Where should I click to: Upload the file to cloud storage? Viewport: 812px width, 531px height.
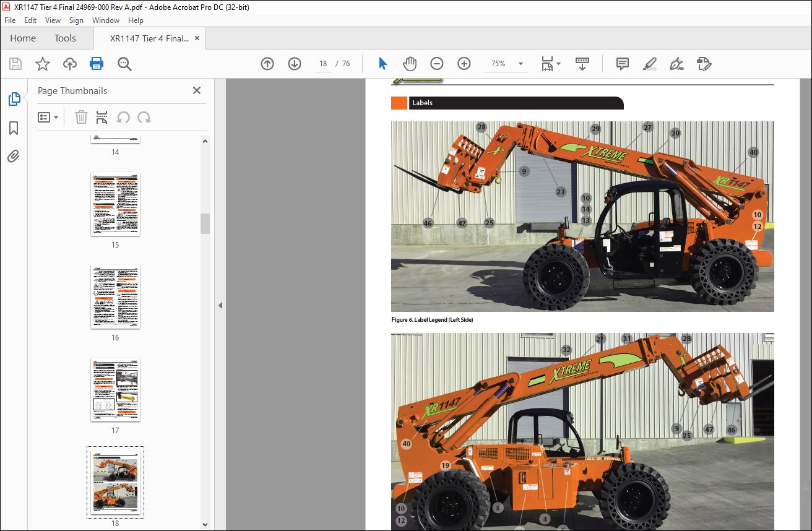(x=70, y=64)
